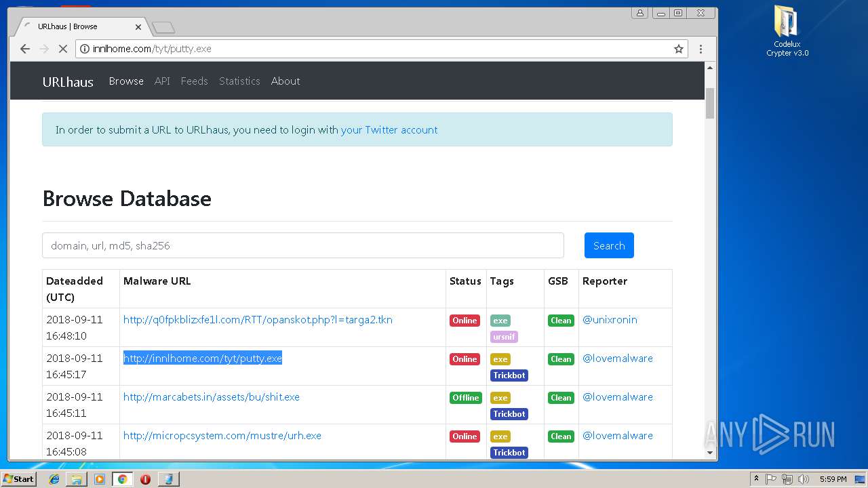Image resolution: width=868 pixels, height=488 pixels.
Task: Open the Opera browser taskbar icon
Action: [145, 479]
